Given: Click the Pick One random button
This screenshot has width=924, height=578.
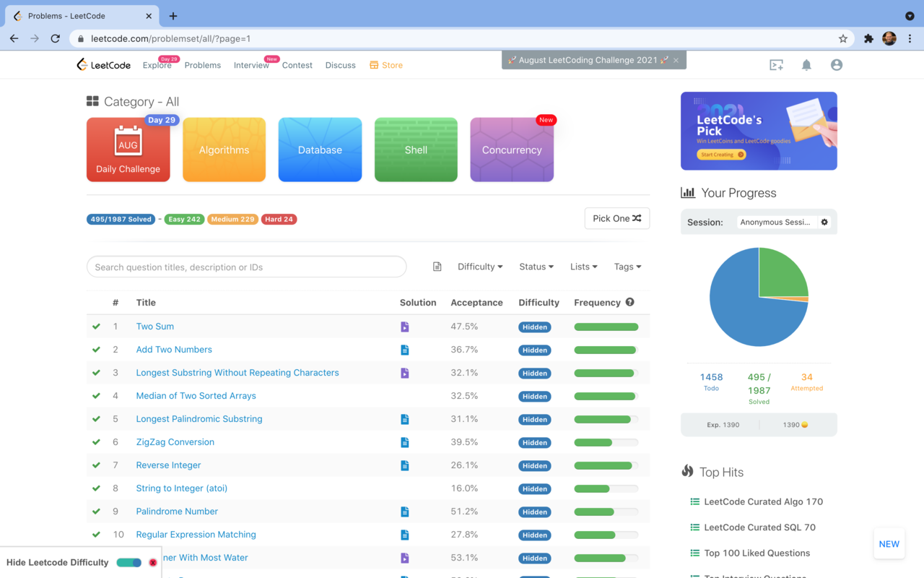Looking at the screenshot, I should tap(617, 218).
